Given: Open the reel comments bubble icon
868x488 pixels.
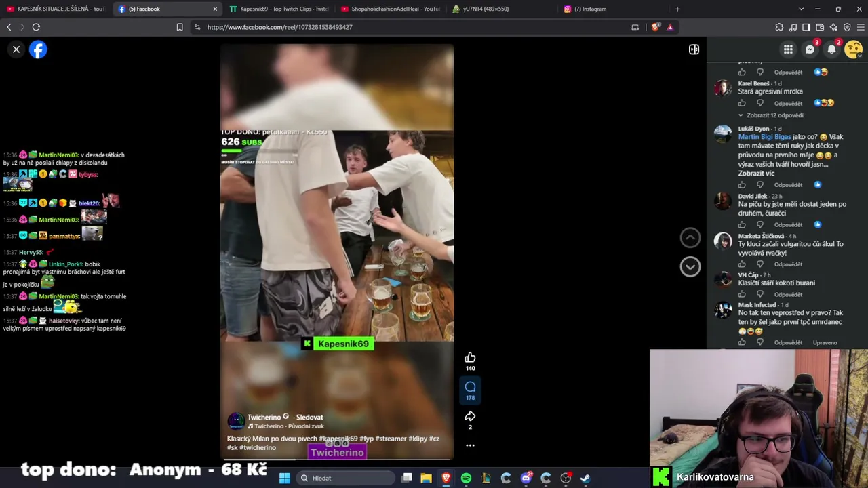Looking at the screenshot, I should coord(470,387).
